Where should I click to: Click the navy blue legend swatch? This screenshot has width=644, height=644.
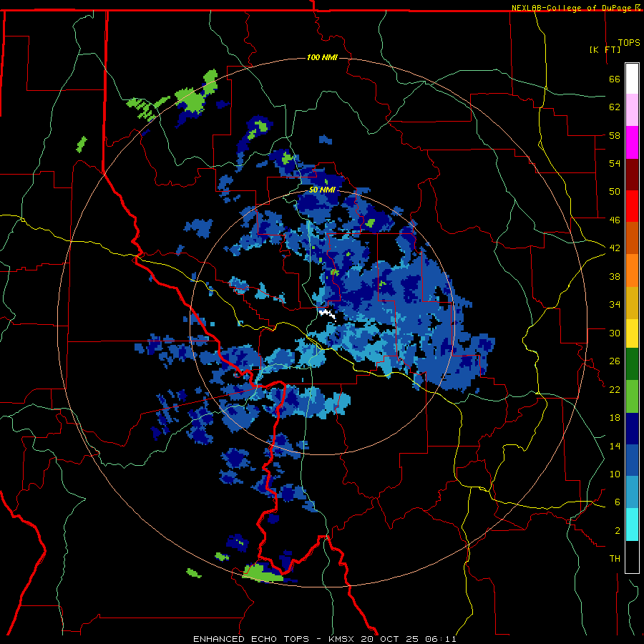(632, 429)
